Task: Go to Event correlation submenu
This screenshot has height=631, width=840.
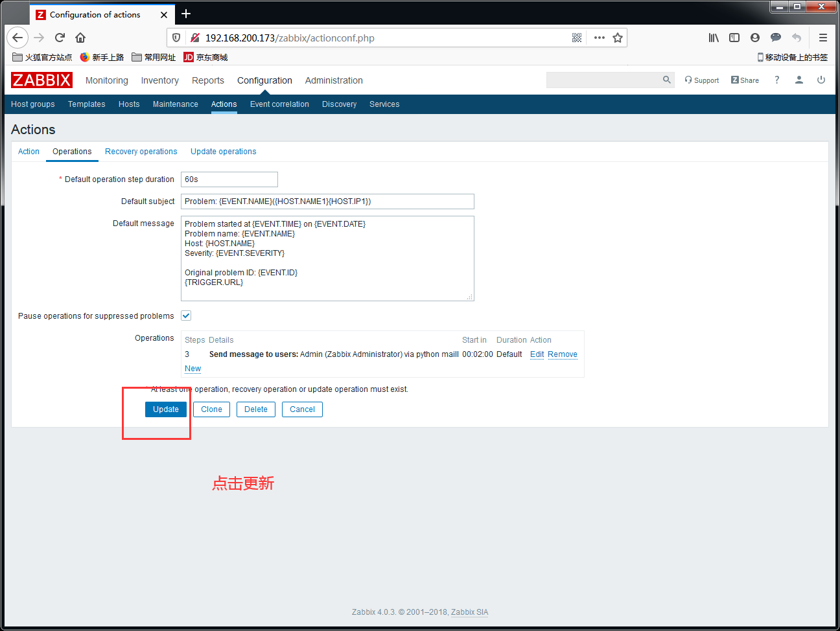Action: pos(279,104)
